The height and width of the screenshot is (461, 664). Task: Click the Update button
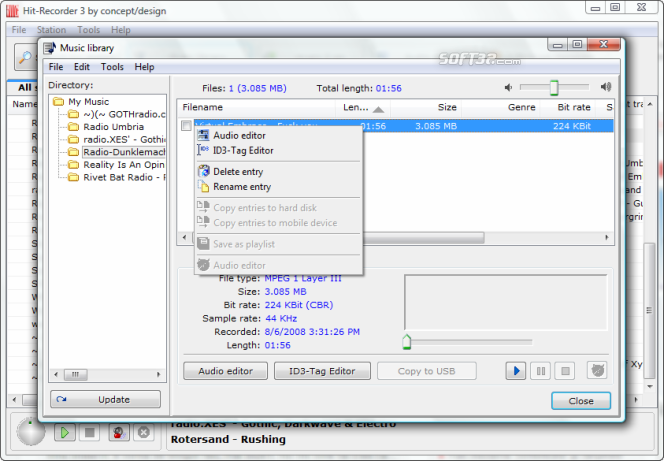pos(105,399)
